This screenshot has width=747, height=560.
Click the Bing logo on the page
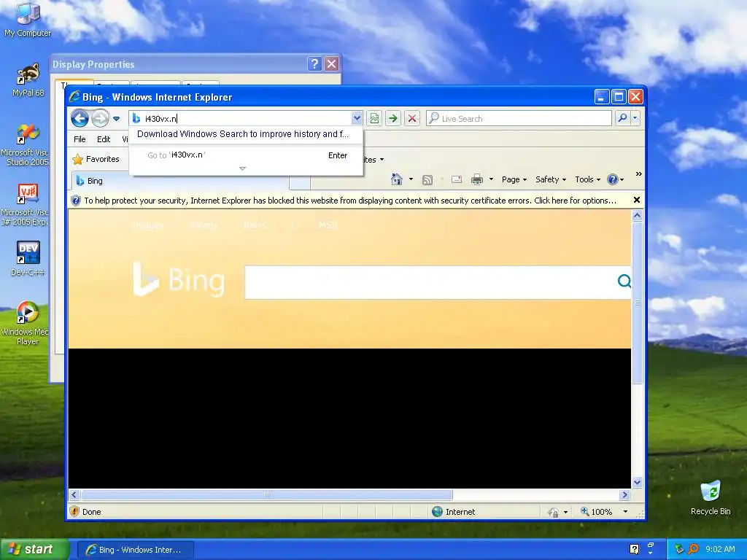pos(179,279)
